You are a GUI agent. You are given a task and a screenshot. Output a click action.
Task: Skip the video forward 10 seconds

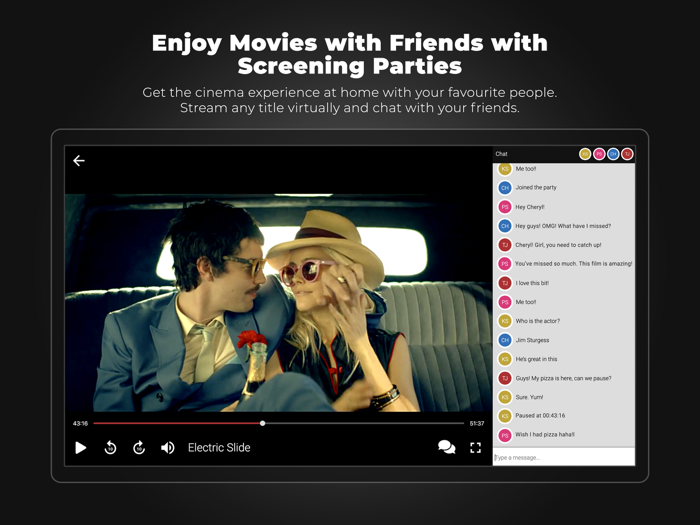[139, 447]
